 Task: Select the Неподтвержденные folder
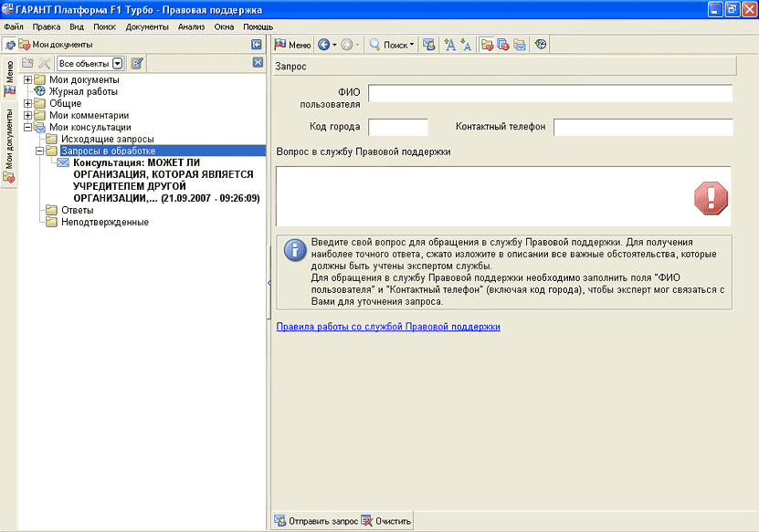coord(104,223)
